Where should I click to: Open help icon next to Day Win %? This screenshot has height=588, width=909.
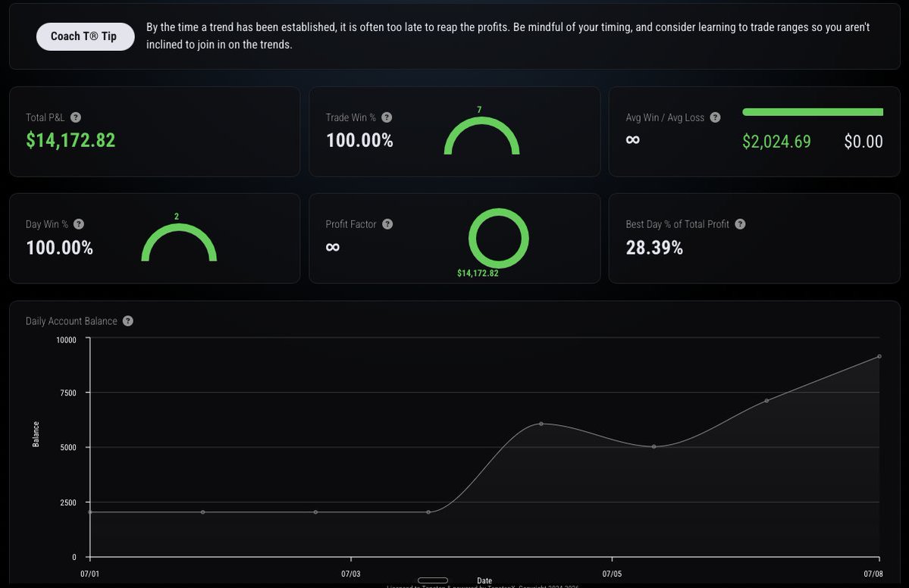point(79,224)
